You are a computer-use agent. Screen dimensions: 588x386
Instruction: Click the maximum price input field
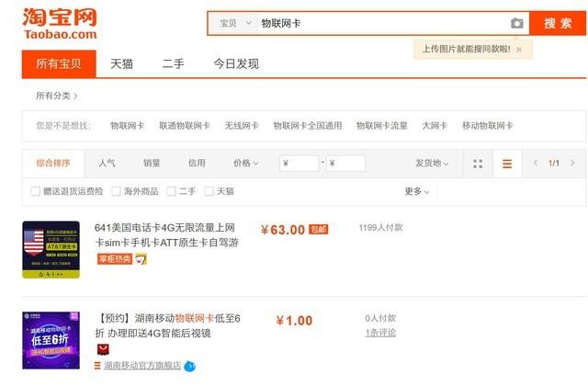(x=345, y=164)
